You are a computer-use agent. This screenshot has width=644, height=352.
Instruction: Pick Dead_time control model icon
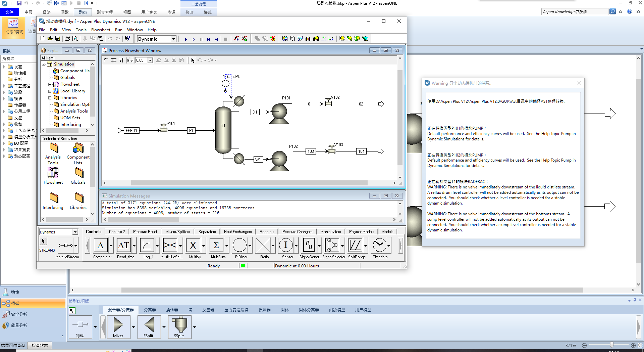[124, 246]
